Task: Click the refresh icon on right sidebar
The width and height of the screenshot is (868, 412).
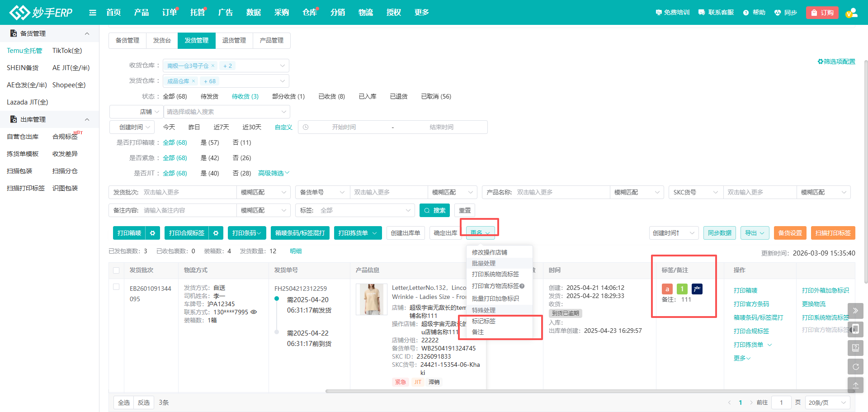Action: coord(855,366)
